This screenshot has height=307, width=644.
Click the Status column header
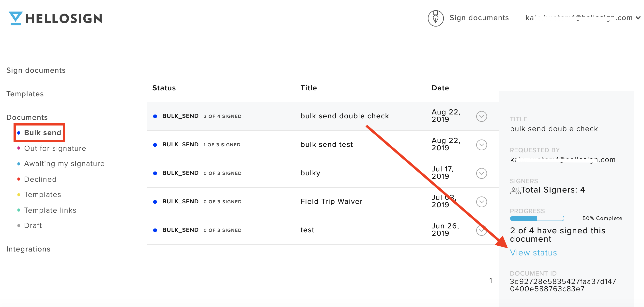click(x=164, y=88)
